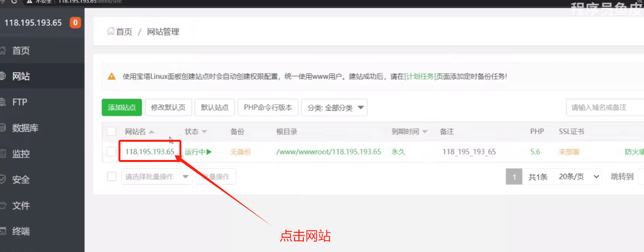Open 安全 in the sidebar
Image resolution: width=644 pixels, height=252 pixels.
(x=21, y=180)
